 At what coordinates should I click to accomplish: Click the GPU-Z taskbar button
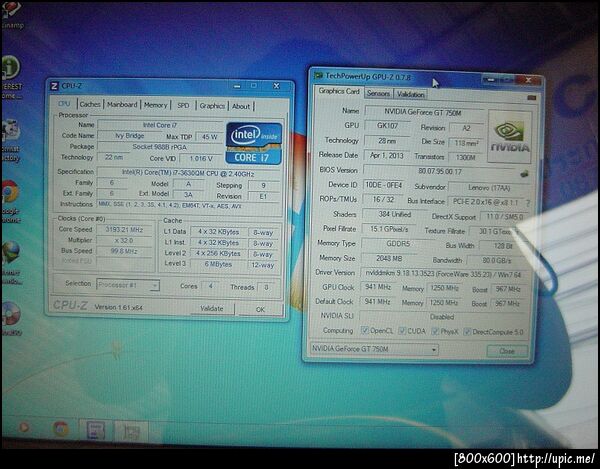[x=131, y=432]
